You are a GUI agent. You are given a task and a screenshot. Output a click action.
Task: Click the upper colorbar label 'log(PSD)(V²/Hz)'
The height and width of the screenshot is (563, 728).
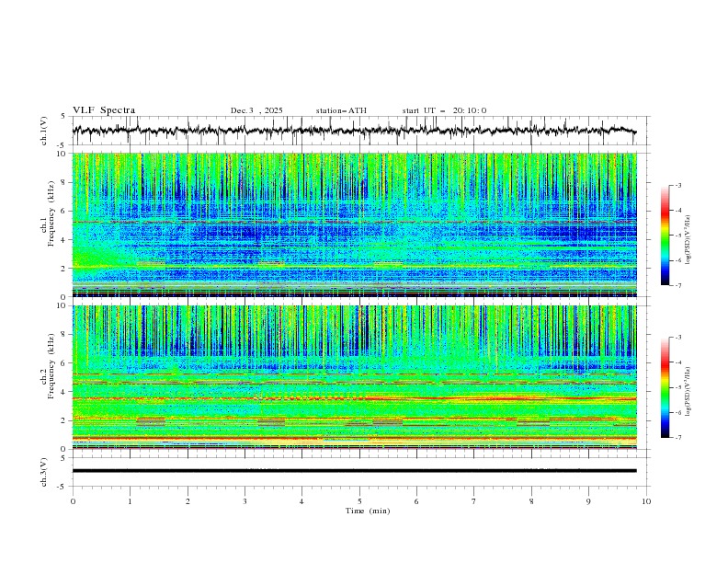pyautogui.click(x=688, y=239)
